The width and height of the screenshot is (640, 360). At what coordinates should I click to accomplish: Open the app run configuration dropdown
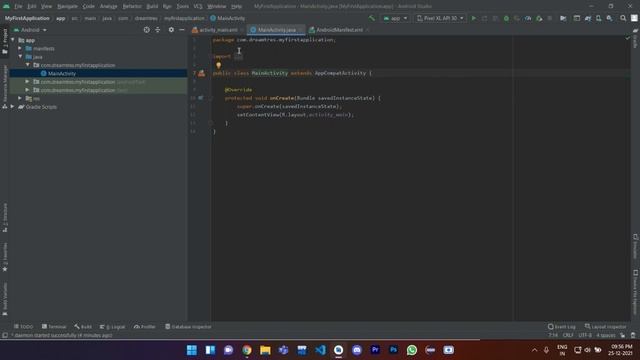pos(395,18)
